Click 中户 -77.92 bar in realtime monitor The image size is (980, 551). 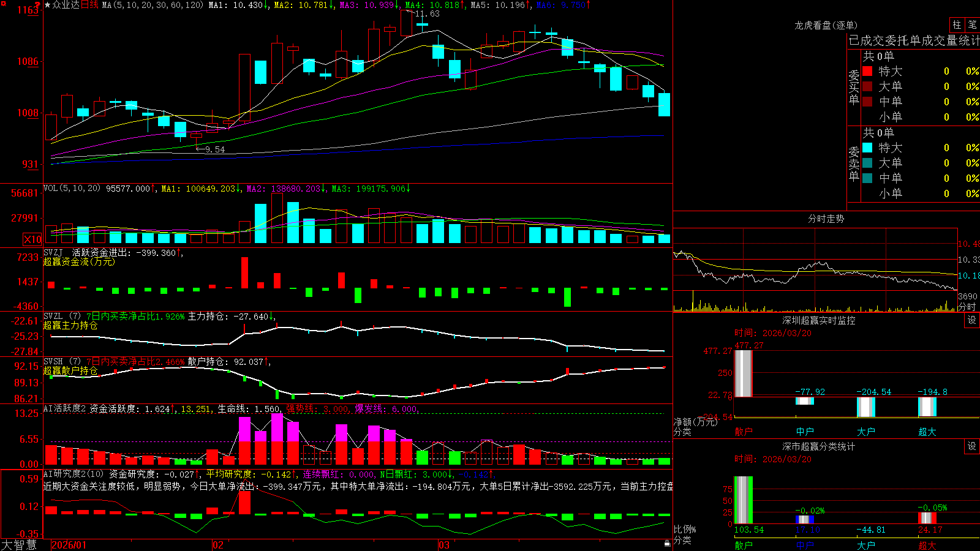(x=805, y=401)
